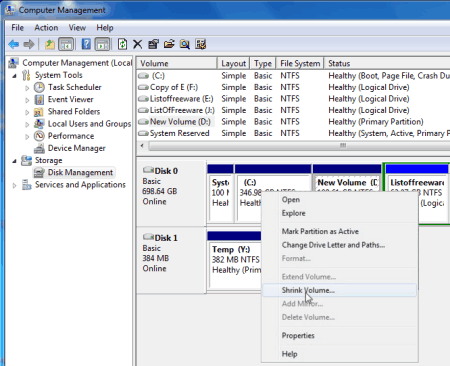Click the Refresh toolbar icon
This screenshot has width=450, height=366.
point(122,44)
